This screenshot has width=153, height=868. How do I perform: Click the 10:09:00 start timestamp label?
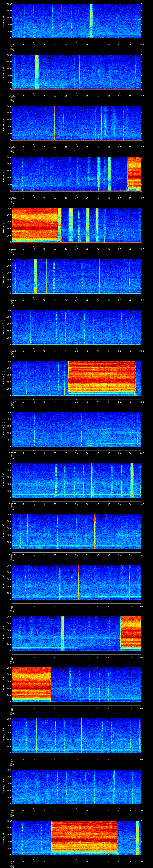coord(12,453)
